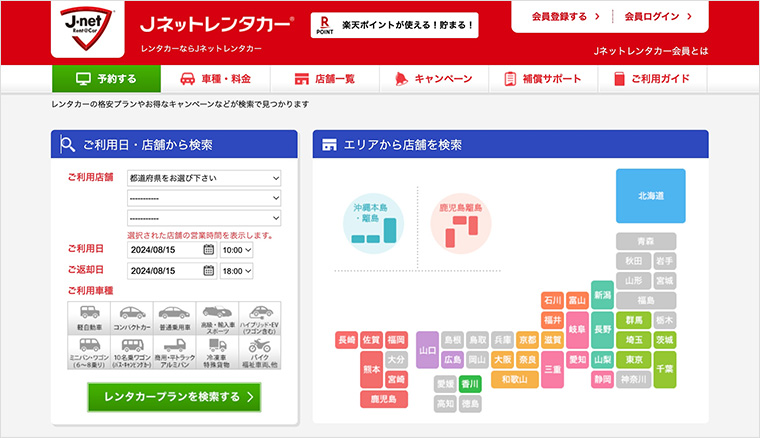Click the ご利用日 date field 2024/08/15
This screenshot has width=760, height=438.
pos(172,250)
